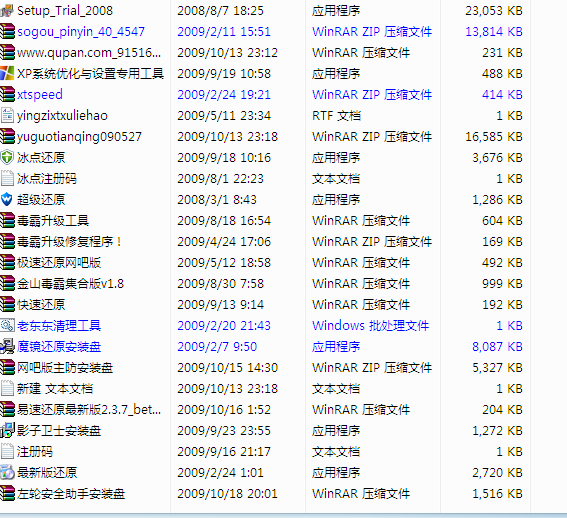This screenshot has height=518, width=567.
Task: Click the 冰点注册码 text document
Action: (47, 179)
